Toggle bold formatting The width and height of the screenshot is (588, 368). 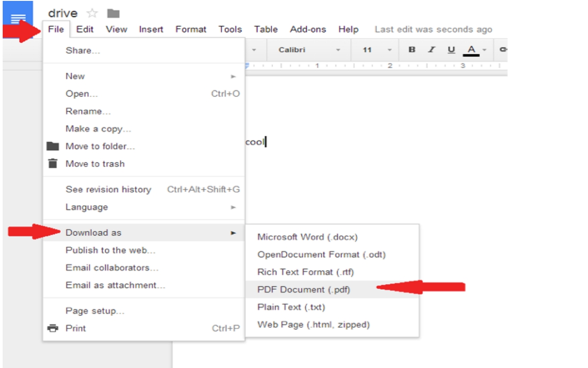412,50
